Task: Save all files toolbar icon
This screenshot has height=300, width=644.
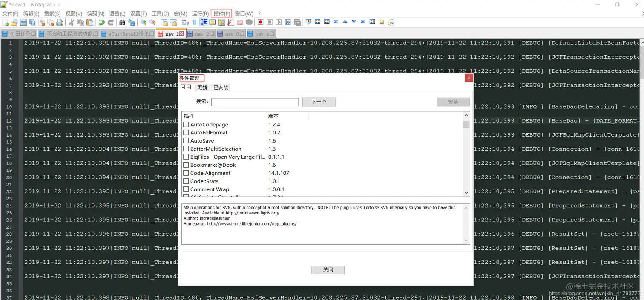Action: click(x=32, y=22)
